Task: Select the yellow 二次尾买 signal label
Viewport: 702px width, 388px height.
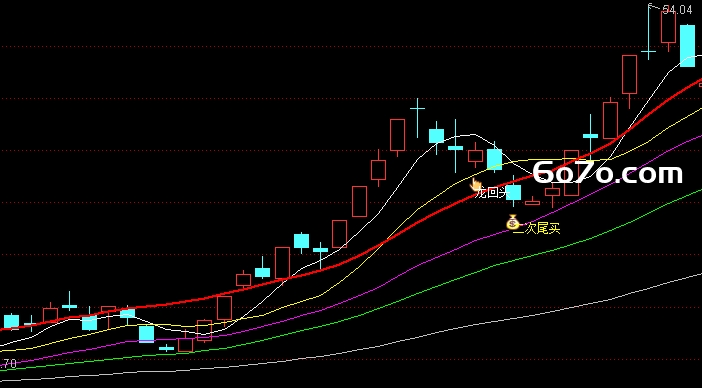Action: [537, 229]
